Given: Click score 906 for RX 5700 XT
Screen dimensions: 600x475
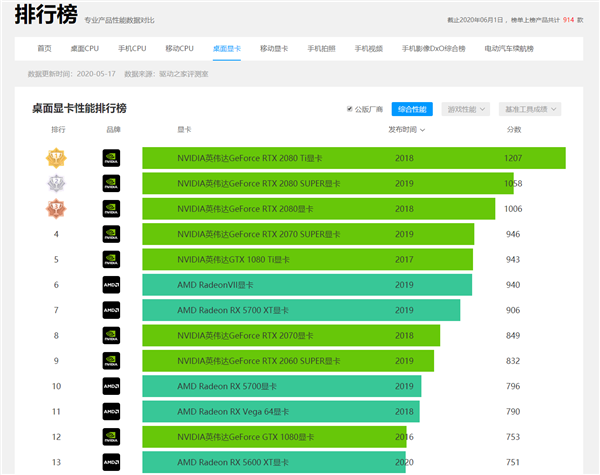Looking at the screenshot, I should [513, 310].
